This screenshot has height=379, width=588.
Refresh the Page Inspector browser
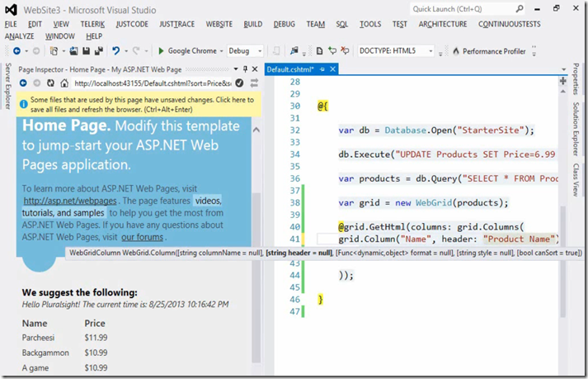pyautogui.click(x=50, y=83)
